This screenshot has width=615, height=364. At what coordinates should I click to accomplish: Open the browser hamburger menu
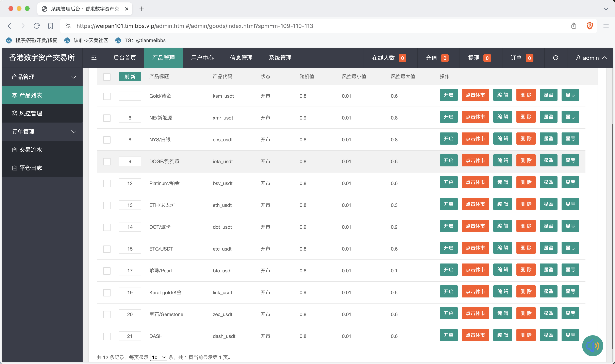coord(606,26)
